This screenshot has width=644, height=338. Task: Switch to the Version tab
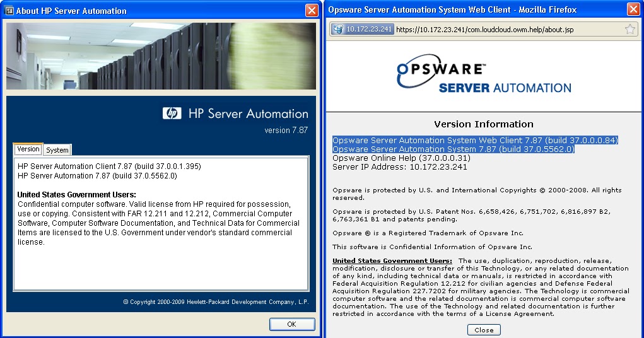(x=28, y=149)
